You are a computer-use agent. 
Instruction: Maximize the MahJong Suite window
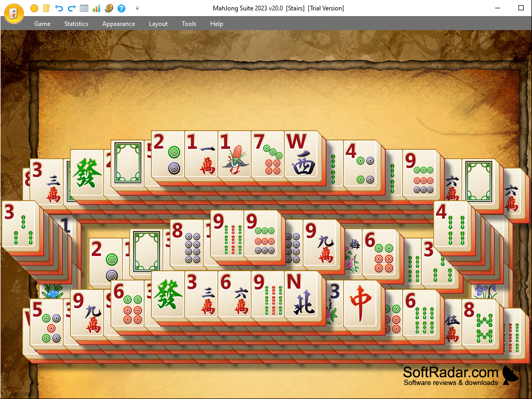point(521,8)
